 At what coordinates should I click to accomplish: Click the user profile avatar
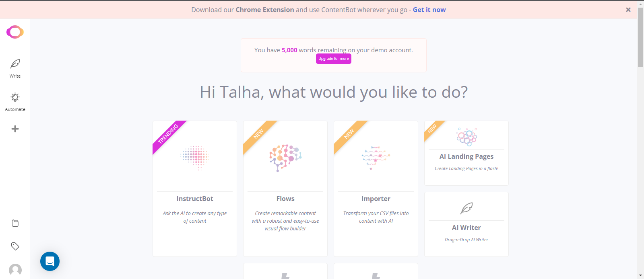[15, 270]
